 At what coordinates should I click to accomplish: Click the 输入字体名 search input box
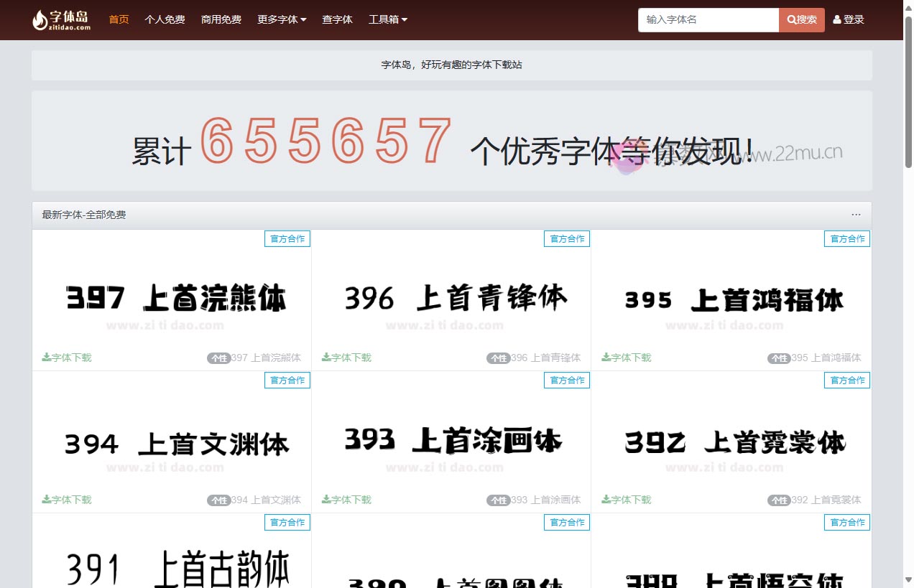(708, 19)
